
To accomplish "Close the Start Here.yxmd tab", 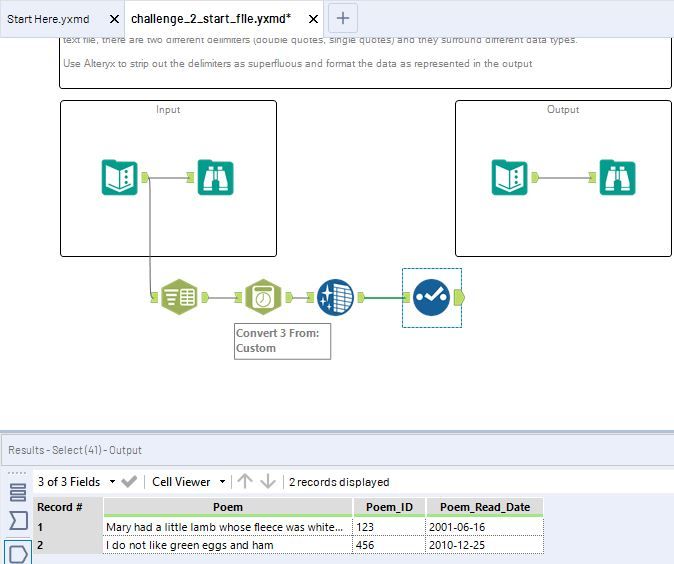I will tap(114, 19).
